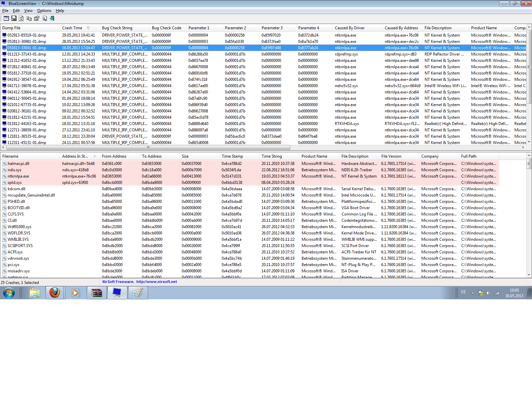
Task: Select mcupdate_GenuineIntel.dll driver row
Action: [249, 195]
